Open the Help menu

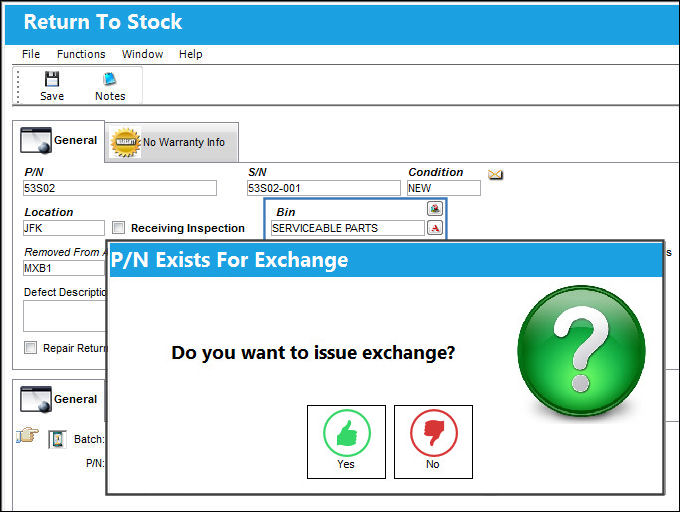(x=191, y=54)
